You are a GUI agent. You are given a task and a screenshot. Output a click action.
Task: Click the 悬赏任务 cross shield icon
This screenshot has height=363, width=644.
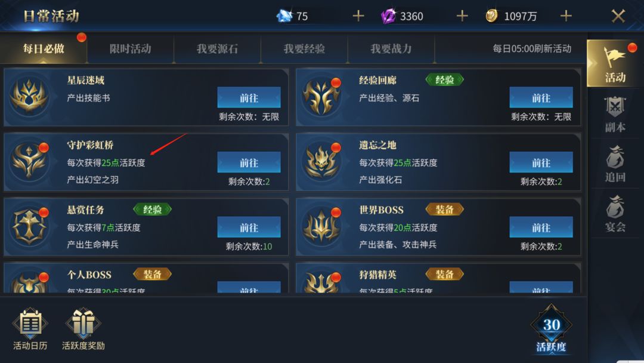(29, 226)
